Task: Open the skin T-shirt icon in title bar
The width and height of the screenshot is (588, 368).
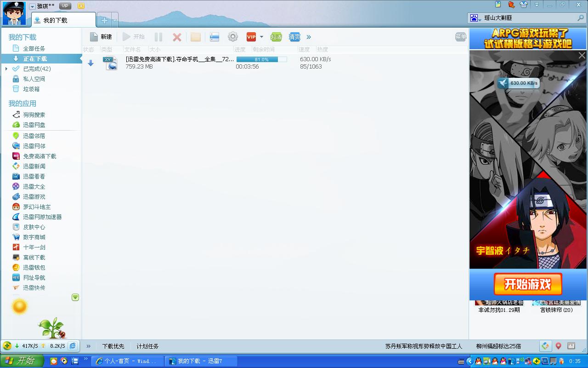Action: point(524,5)
